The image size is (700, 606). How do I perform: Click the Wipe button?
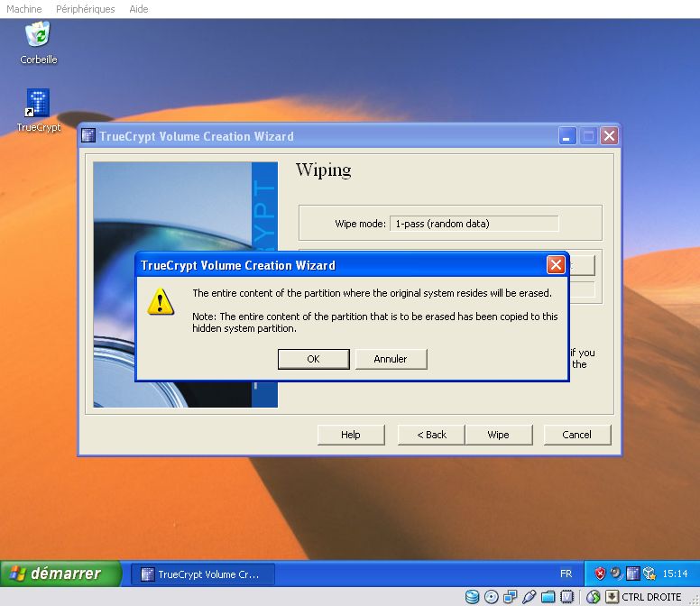[499, 435]
